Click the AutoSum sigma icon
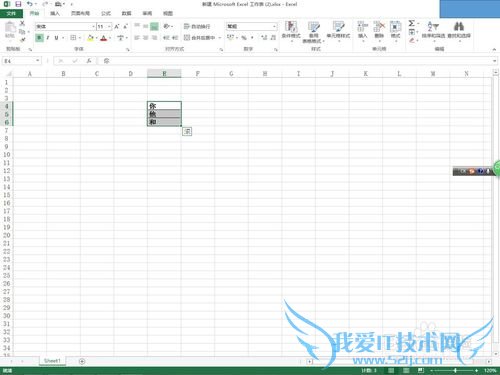 coord(412,23)
